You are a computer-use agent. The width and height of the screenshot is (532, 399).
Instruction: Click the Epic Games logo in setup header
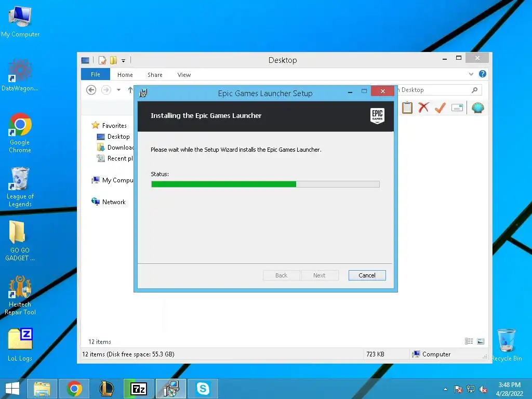(377, 116)
